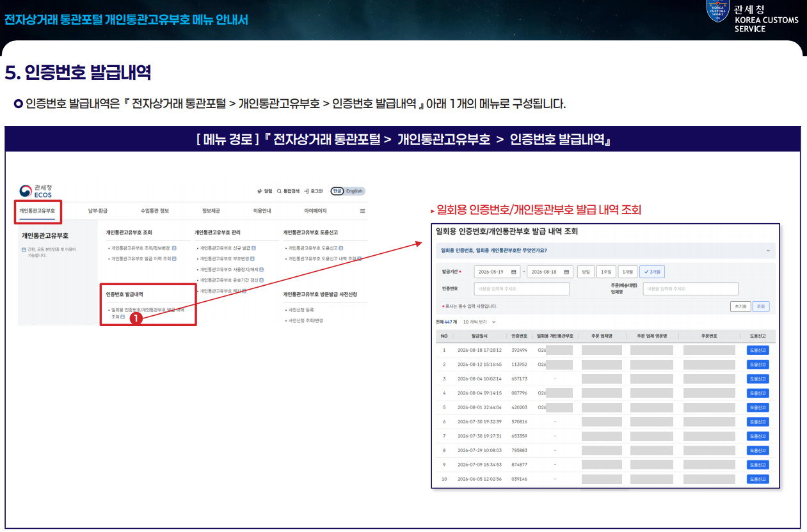
Task: Select timestamp 2026-07-09 15:34:53
Action: (x=479, y=464)
